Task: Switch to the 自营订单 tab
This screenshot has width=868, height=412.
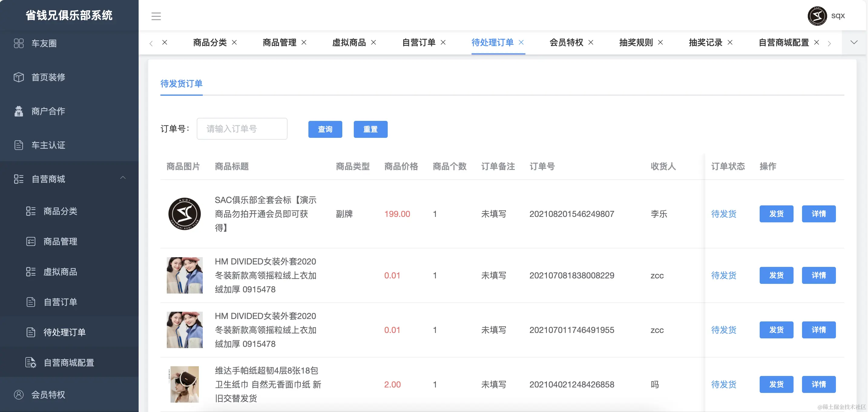Action: [419, 42]
